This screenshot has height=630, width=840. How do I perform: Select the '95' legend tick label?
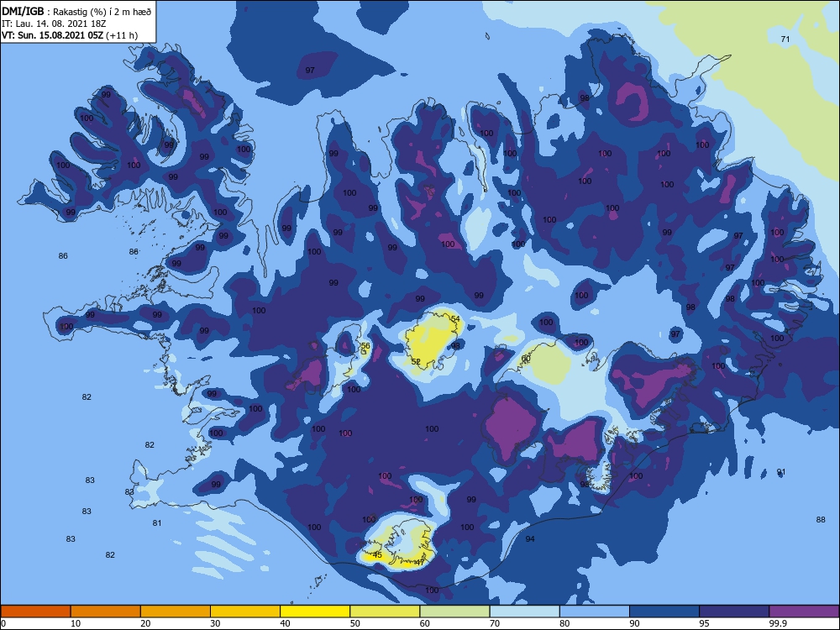coord(705,623)
